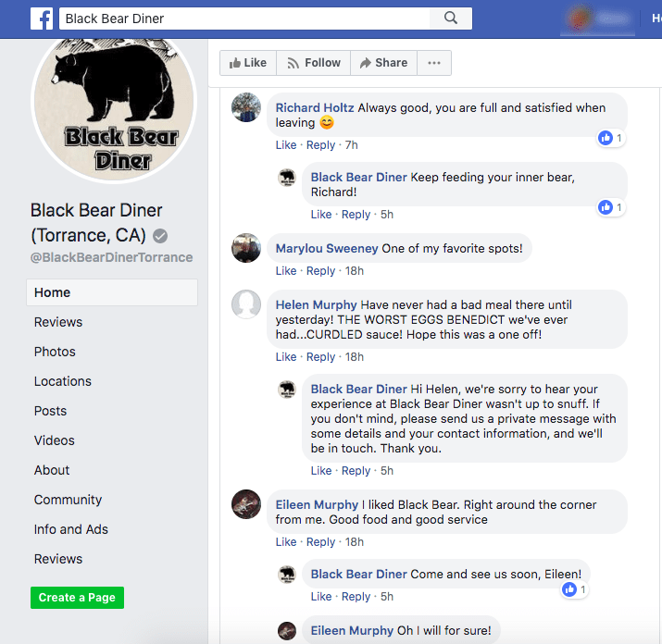Viewport: 662px width, 644px height.
Task: Follow the Black Bear Diner page
Action: tap(313, 63)
